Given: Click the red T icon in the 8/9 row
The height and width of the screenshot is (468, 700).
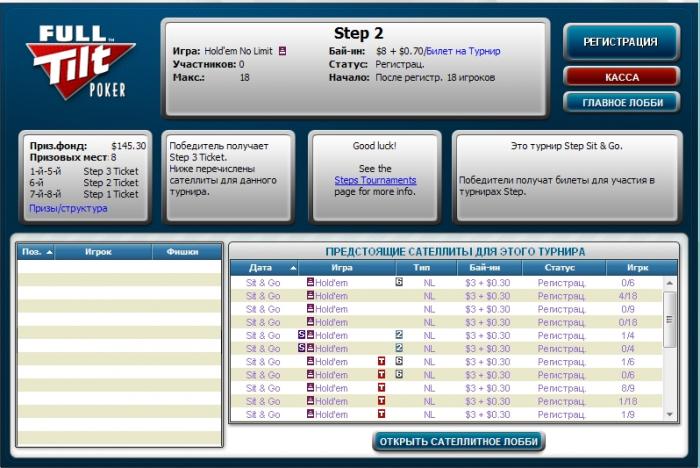Looking at the screenshot, I should pyautogui.click(x=381, y=388).
